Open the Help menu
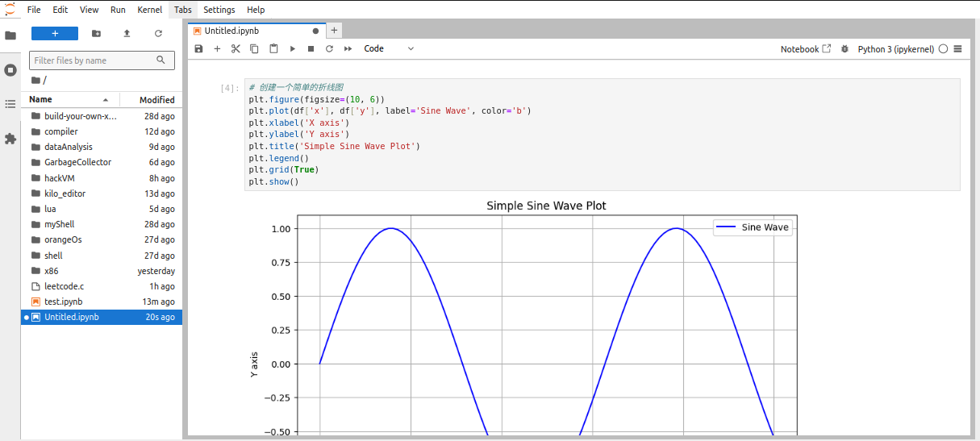980x441 pixels. click(256, 10)
